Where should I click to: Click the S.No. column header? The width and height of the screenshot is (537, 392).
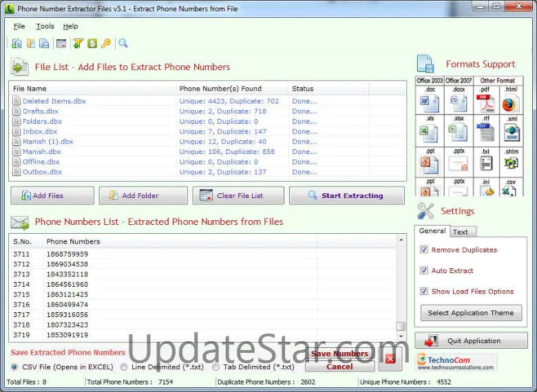tap(25, 241)
